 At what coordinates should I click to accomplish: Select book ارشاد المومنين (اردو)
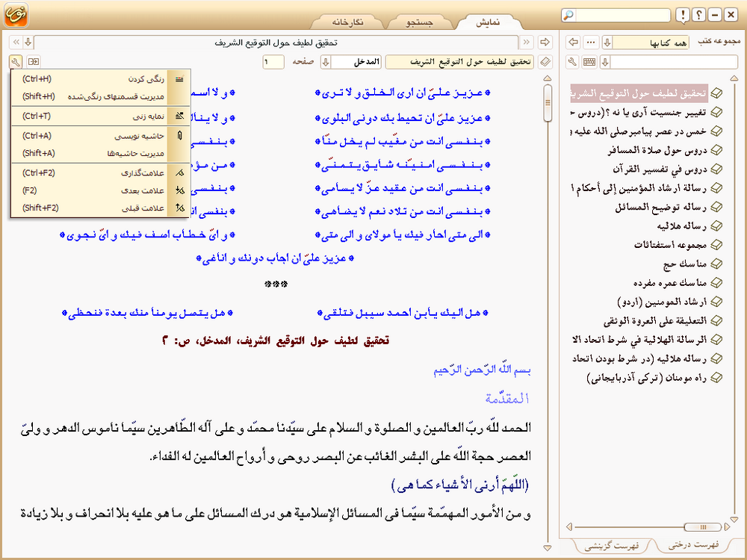[x=662, y=302]
